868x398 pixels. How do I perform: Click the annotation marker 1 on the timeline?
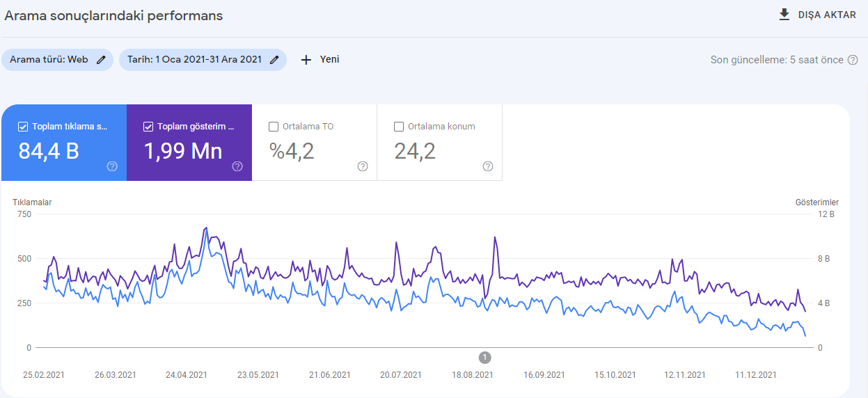click(485, 358)
